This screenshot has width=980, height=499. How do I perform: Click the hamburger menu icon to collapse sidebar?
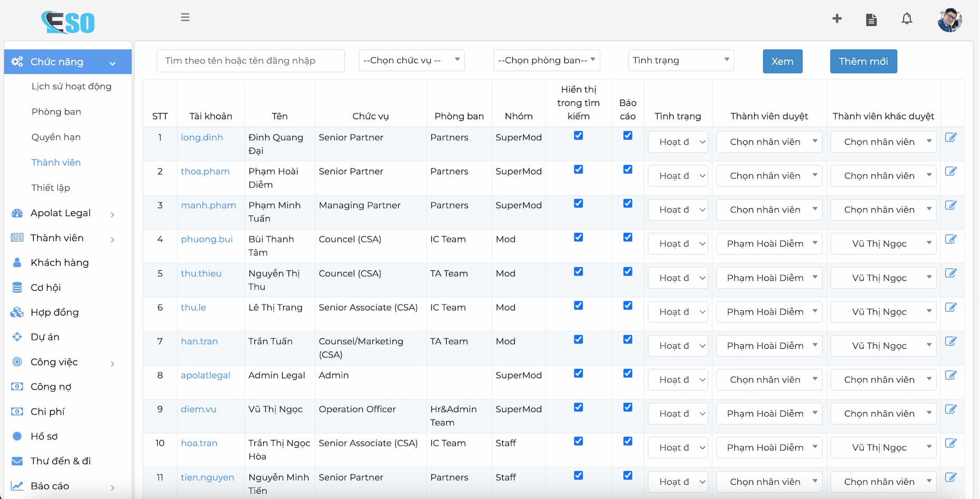tap(185, 17)
